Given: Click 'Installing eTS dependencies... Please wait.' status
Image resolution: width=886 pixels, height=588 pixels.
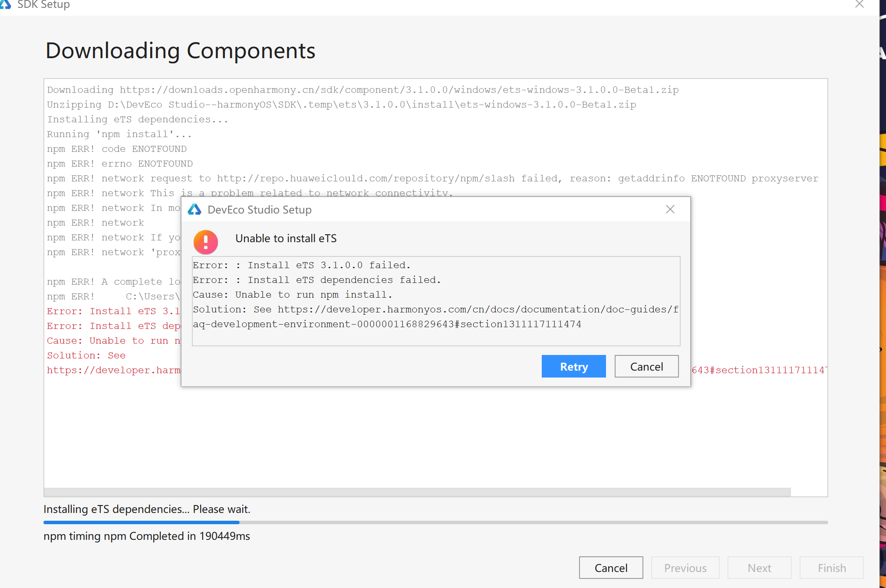Looking at the screenshot, I should 147,509.
